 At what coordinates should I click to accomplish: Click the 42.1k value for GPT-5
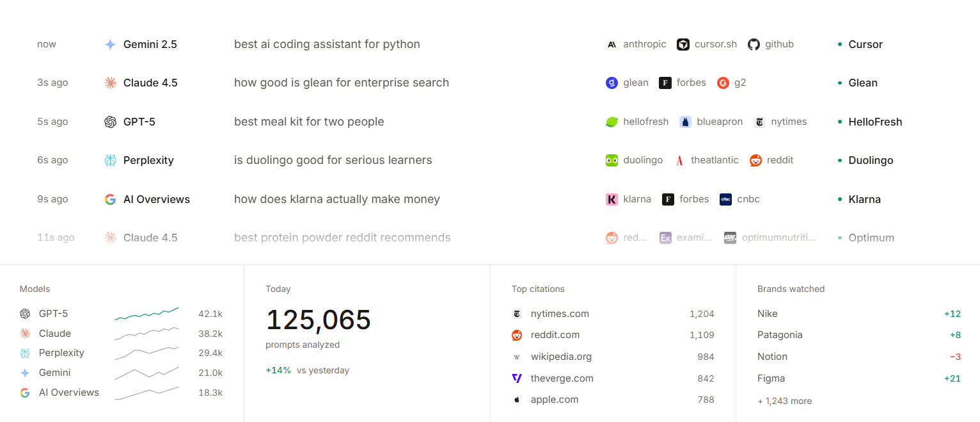[210, 314]
